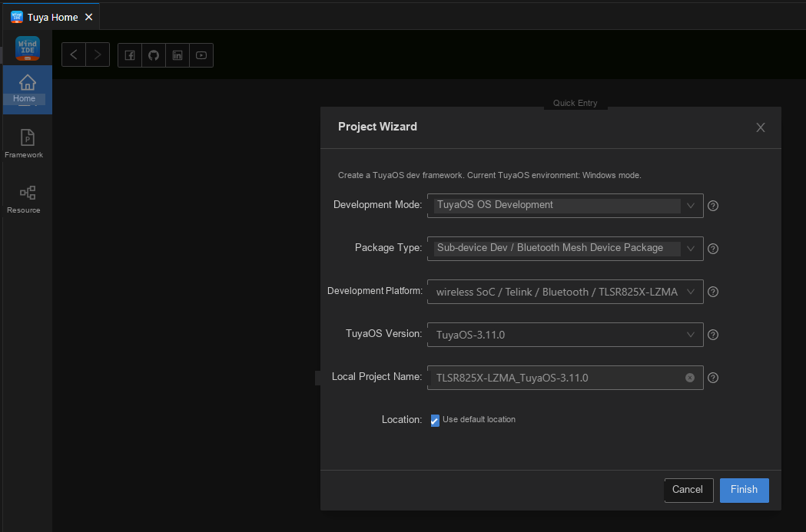Open the Framework sidebar section

[24, 144]
